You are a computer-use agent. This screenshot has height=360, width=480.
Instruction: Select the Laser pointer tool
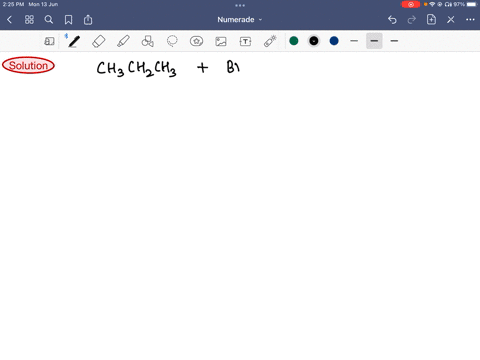270,41
